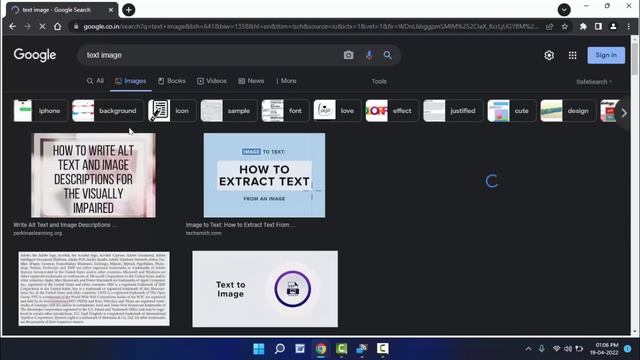Filter results by the 'font' chip
This screenshot has width=640, height=360.
pyautogui.click(x=285, y=111)
